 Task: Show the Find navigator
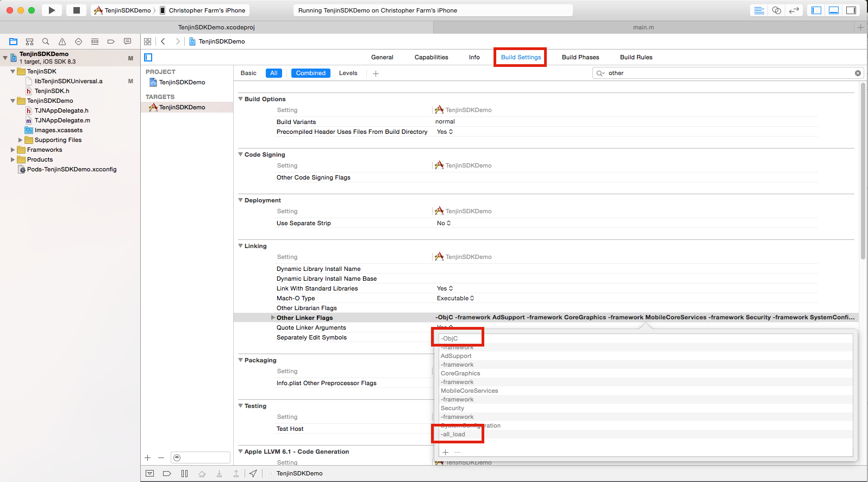tap(46, 41)
